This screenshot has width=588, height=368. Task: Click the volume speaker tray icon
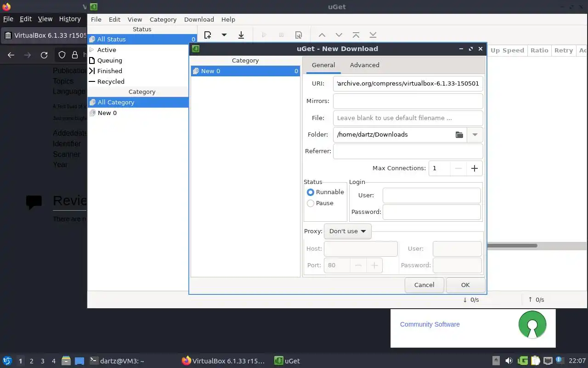click(509, 361)
